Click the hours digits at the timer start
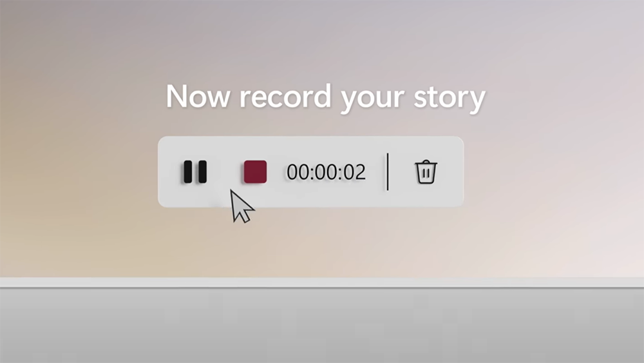Image resolution: width=644 pixels, height=363 pixels. [x=298, y=172]
